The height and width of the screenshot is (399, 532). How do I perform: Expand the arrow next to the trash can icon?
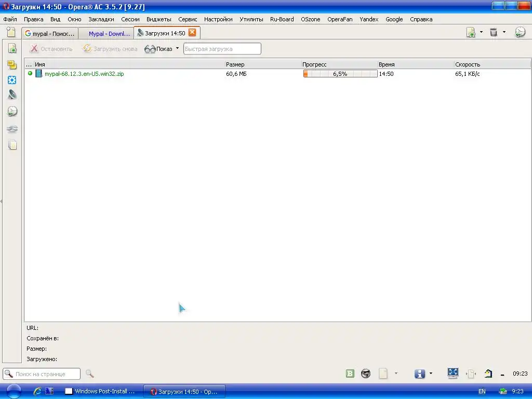[x=504, y=32]
